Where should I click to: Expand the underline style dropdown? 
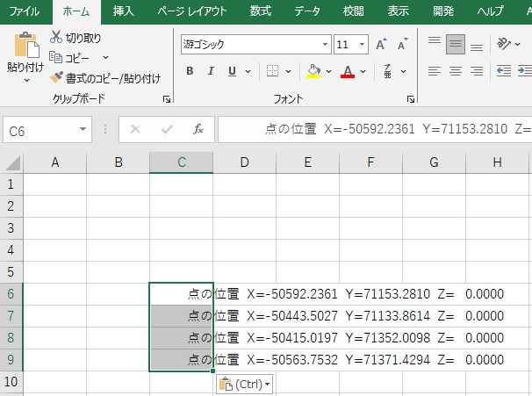tap(248, 71)
